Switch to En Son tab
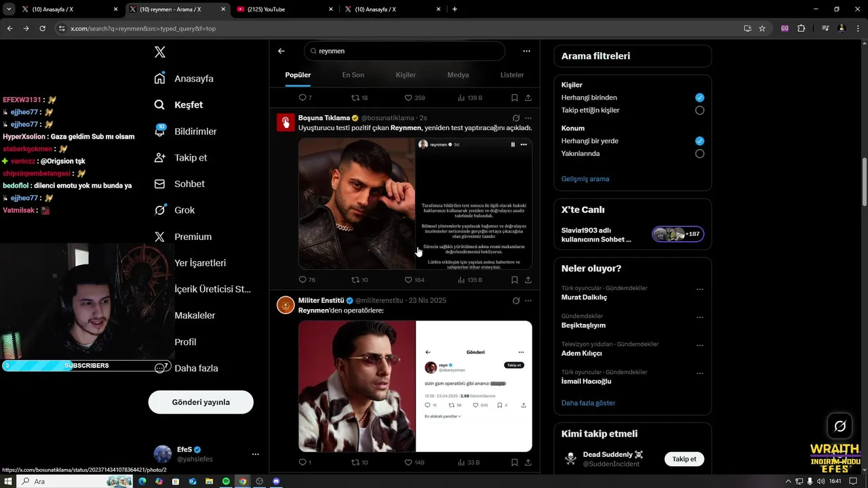Viewport: 868px width, 488px height. 353,75
